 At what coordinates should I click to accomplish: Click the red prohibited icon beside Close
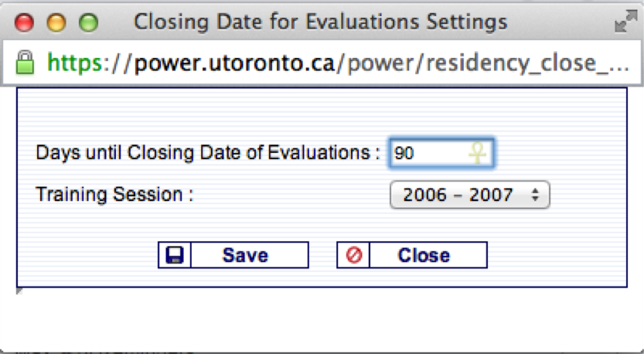click(354, 255)
